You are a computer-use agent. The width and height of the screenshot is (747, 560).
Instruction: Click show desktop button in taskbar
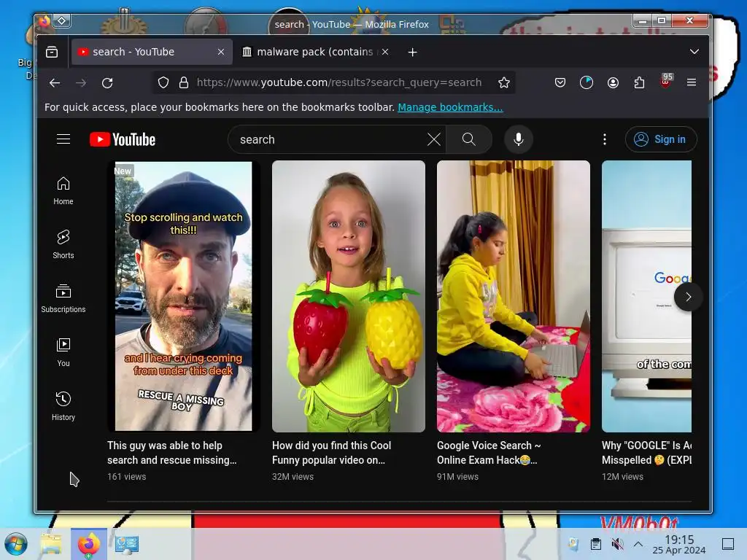coord(728,544)
